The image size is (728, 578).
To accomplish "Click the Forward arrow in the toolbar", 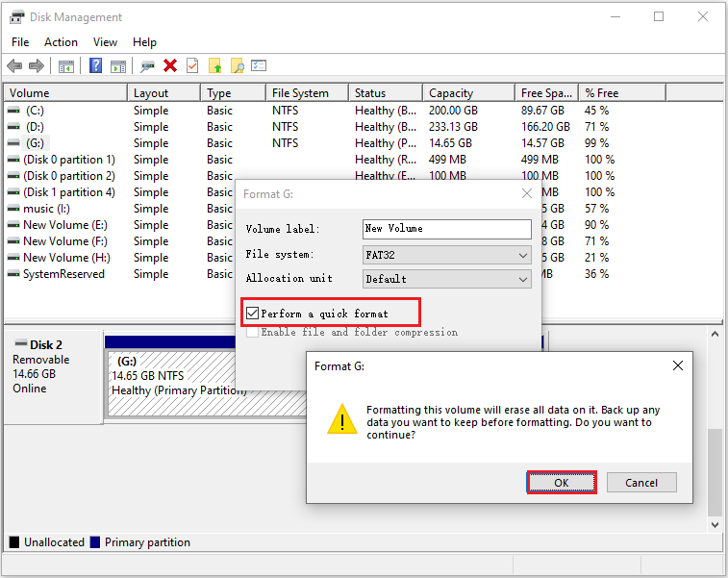I will click(x=37, y=66).
